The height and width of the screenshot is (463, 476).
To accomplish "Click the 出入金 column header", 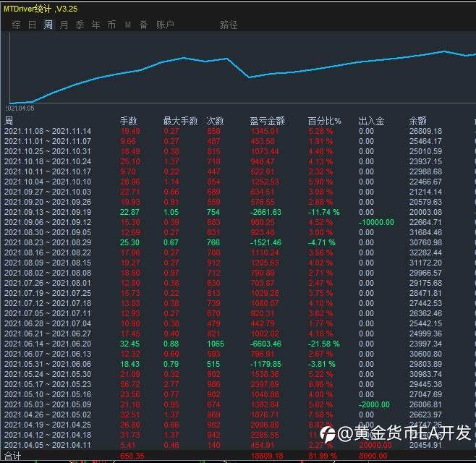I will 371,121.
